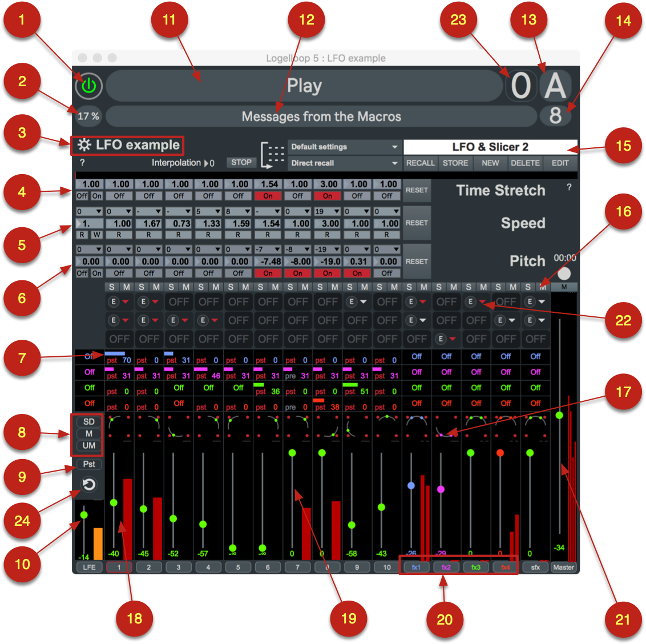Open the Time Stretch help question mark
Image resolution: width=646 pixels, height=644 pixels.
coord(569,187)
